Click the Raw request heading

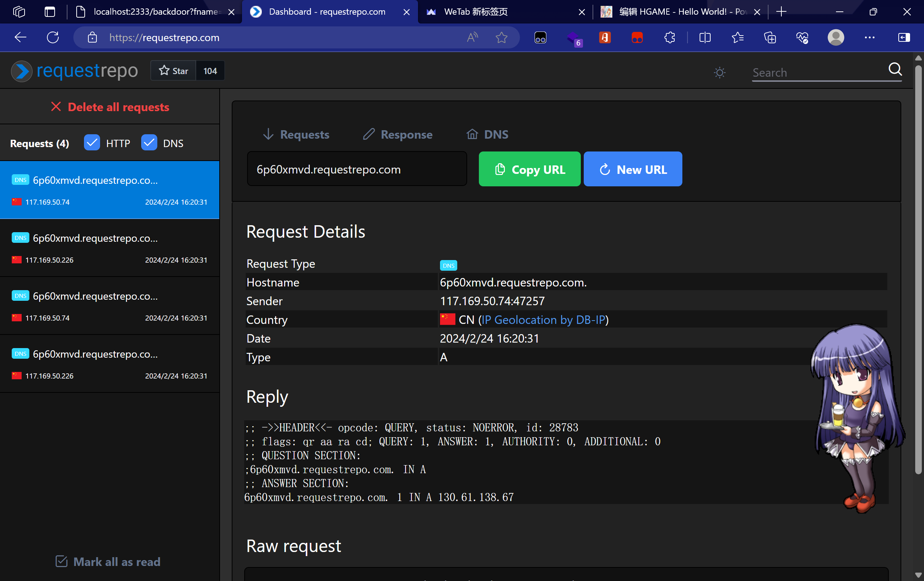click(294, 545)
